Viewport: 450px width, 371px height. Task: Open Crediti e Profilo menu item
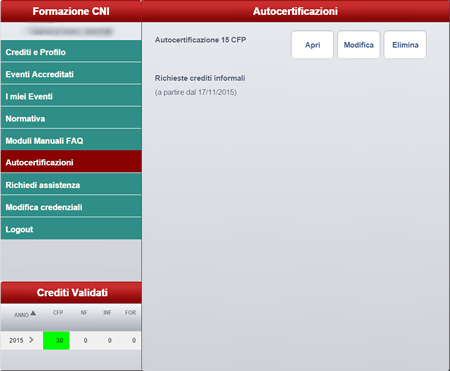pos(71,51)
